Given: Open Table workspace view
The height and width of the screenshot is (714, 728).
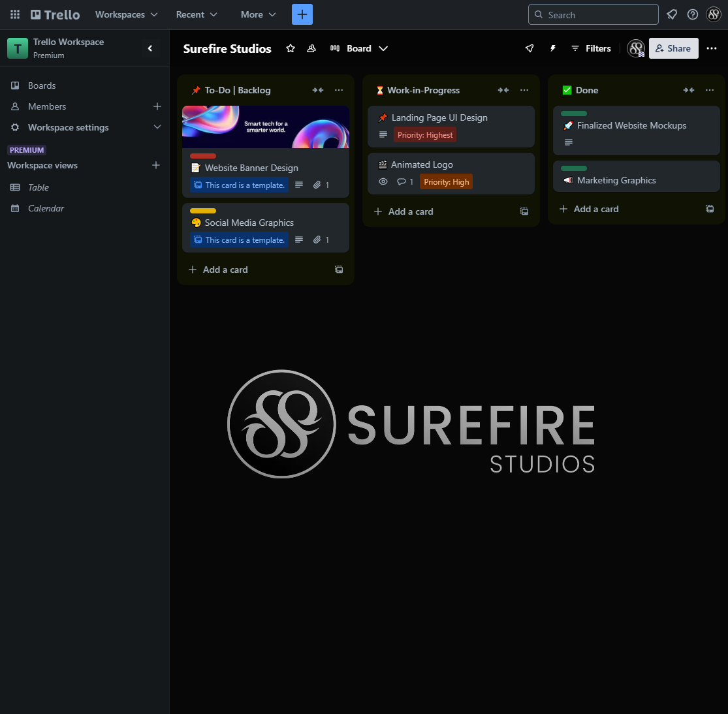Looking at the screenshot, I should coord(39,187).
